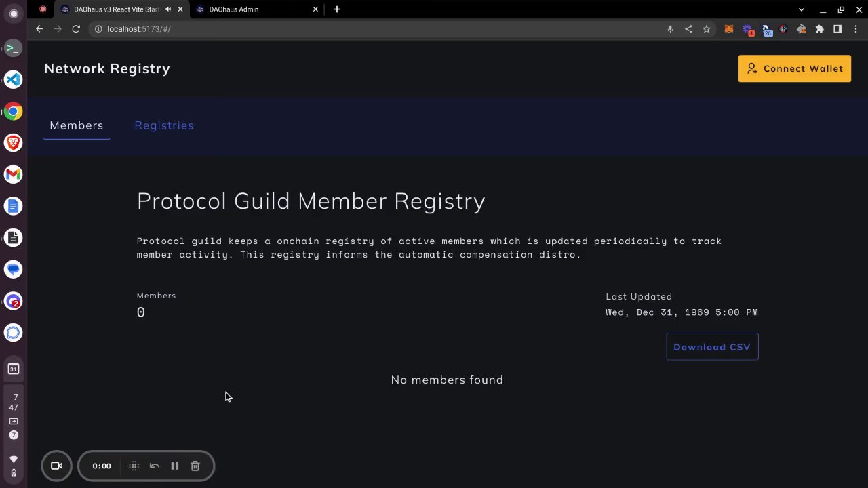
Task: Open the launcher circle button
Action: tap(13, 14)
